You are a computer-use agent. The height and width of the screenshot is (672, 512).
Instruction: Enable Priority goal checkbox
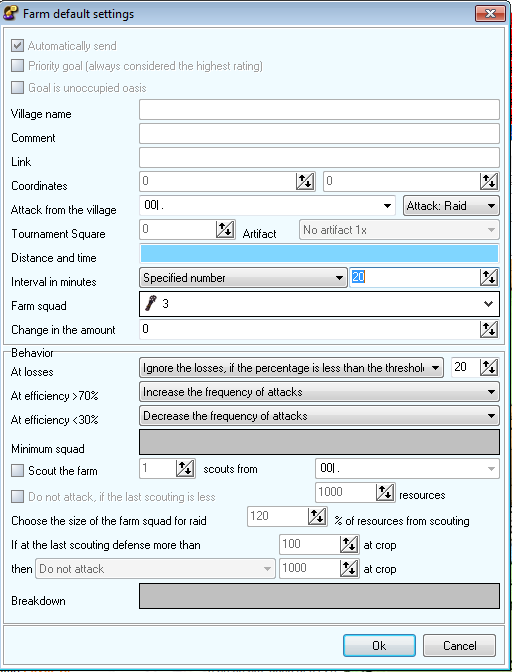[x=17, y=66]
